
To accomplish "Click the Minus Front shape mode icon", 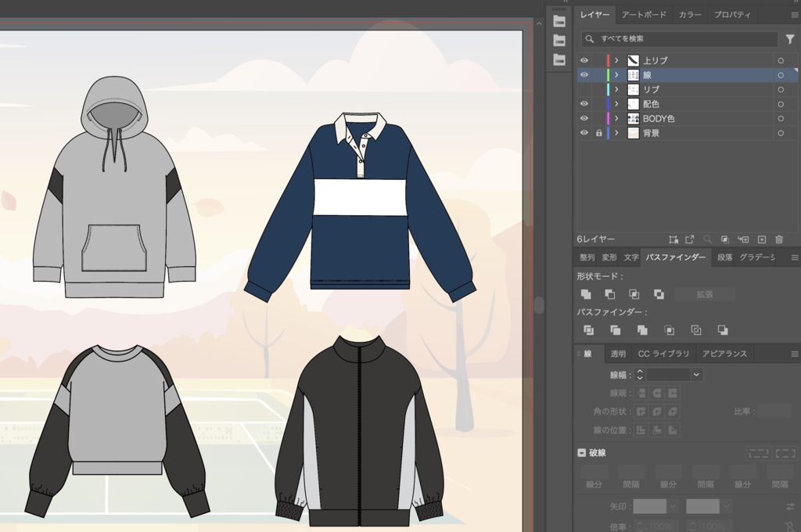I will (x=609, y=294).
